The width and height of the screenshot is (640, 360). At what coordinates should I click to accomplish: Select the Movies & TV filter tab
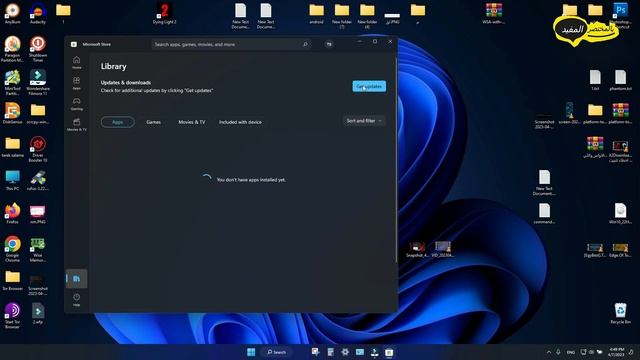[x=191, y=122]
